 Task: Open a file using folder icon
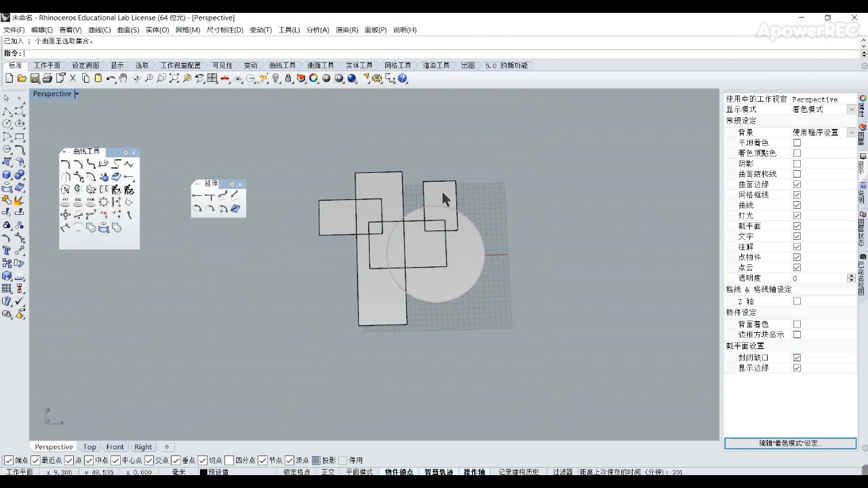click(22, 79)
